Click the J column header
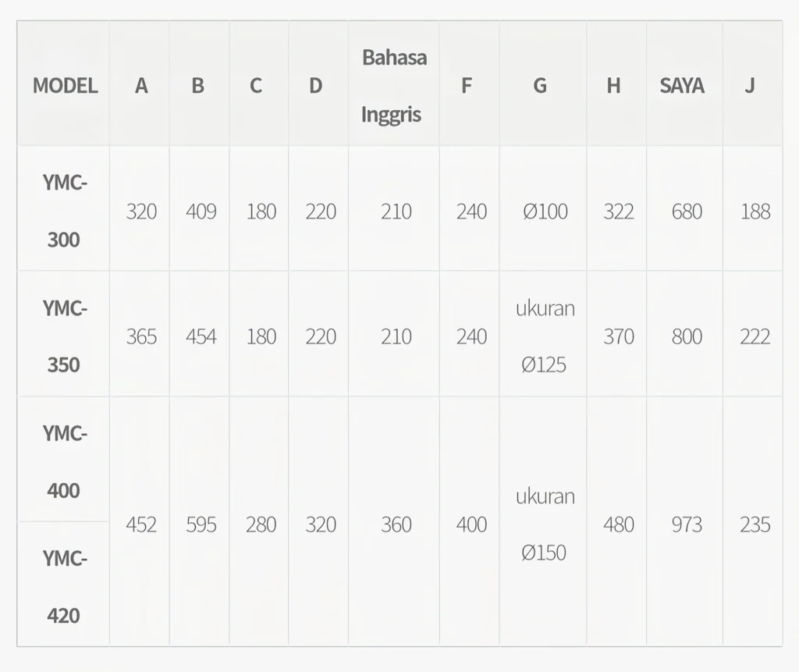The height and width of the screenshot is (672, 799). 749,85
